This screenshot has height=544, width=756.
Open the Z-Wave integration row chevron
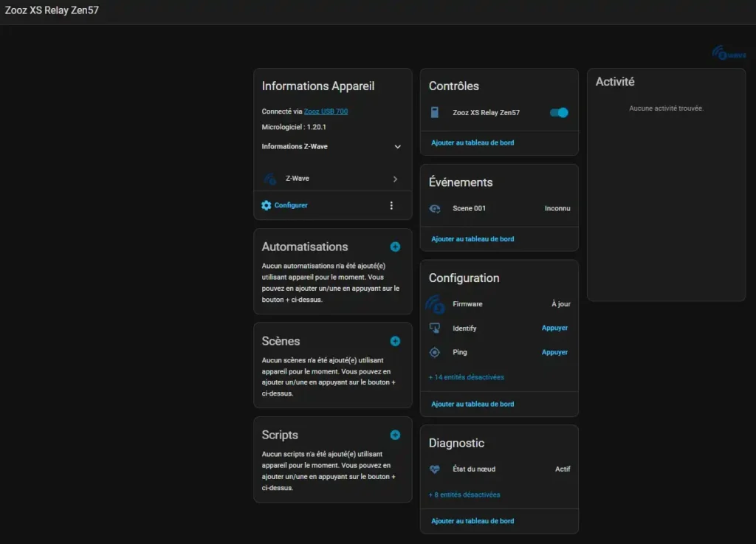tap(395, 179)
